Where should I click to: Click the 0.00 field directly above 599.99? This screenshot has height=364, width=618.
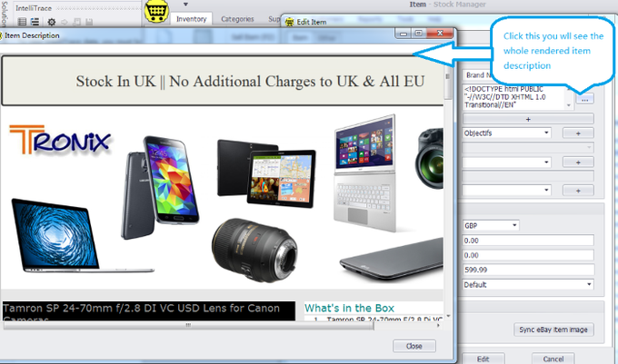[528, 255]
